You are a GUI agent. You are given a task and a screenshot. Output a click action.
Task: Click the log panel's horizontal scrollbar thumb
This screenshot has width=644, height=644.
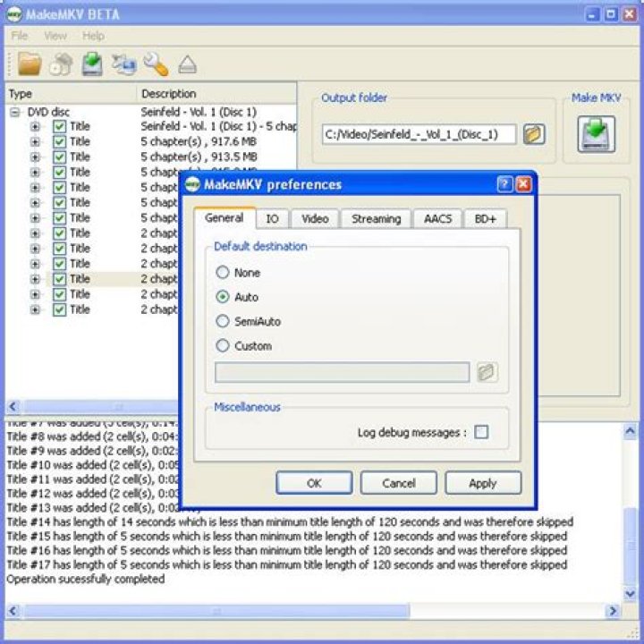(x=216, y=611)
